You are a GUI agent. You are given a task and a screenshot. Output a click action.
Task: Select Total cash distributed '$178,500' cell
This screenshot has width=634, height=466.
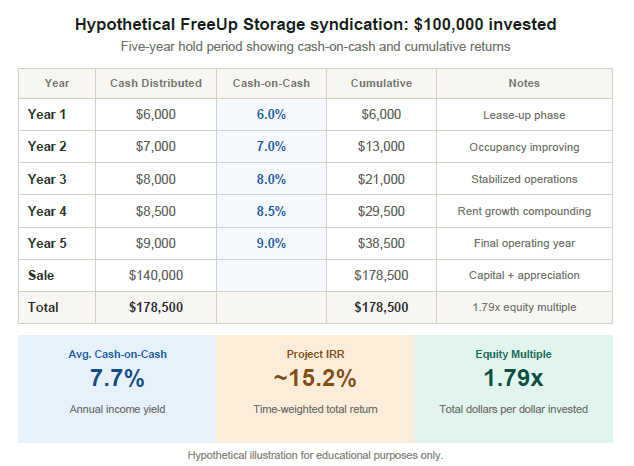[x=156, y=307]
